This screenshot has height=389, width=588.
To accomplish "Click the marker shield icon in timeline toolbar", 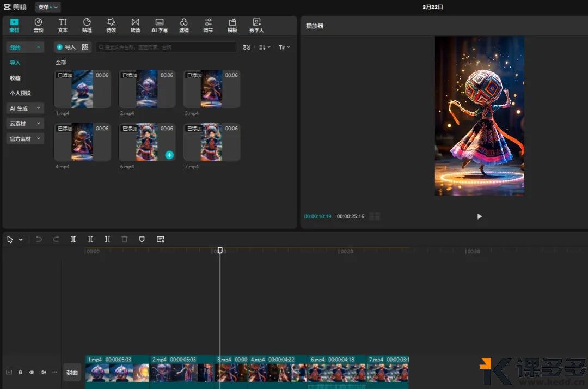I will [x=142, y=239].
